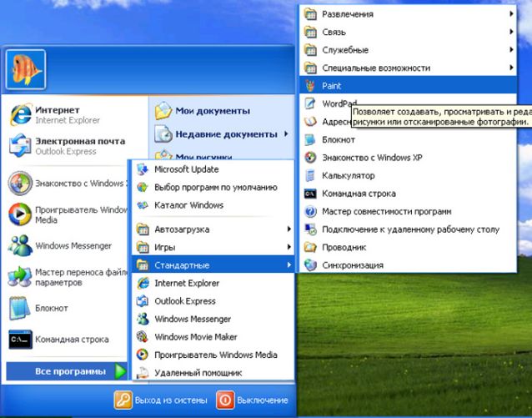Click the pinned Командная строка black icon

tap(20, 340)
